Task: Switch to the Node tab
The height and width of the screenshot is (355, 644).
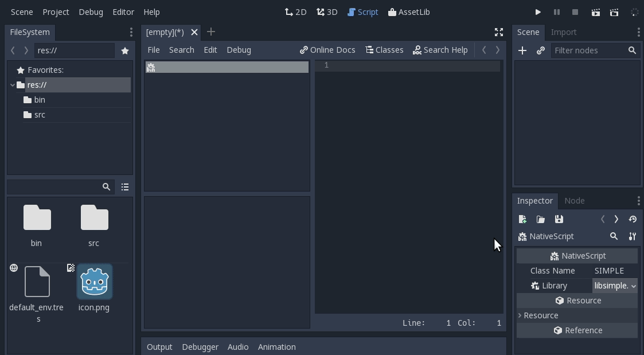Action: (574, 201)
